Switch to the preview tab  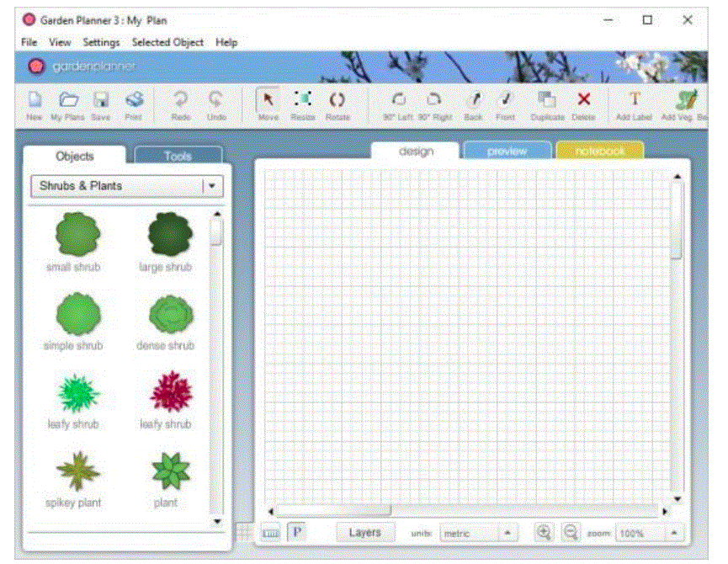(507, 152)
